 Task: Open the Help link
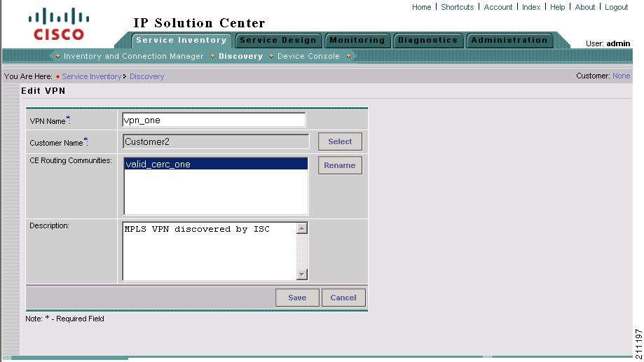click(557, 7)
